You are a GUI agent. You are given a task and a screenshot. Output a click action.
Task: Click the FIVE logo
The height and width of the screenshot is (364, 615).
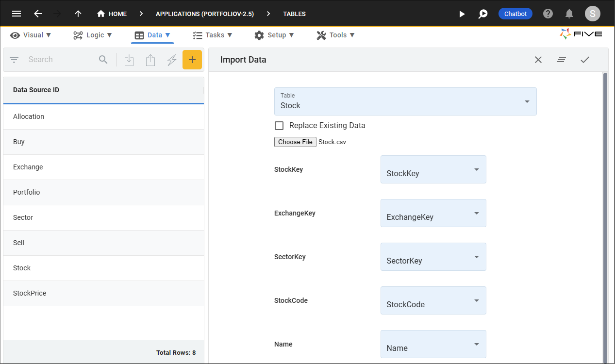pos(581,34)
